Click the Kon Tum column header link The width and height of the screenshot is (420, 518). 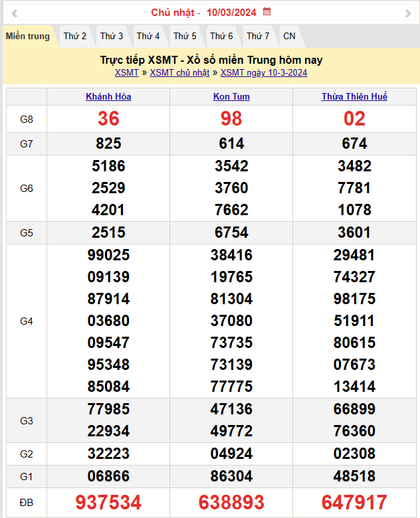tap(231, 97)
